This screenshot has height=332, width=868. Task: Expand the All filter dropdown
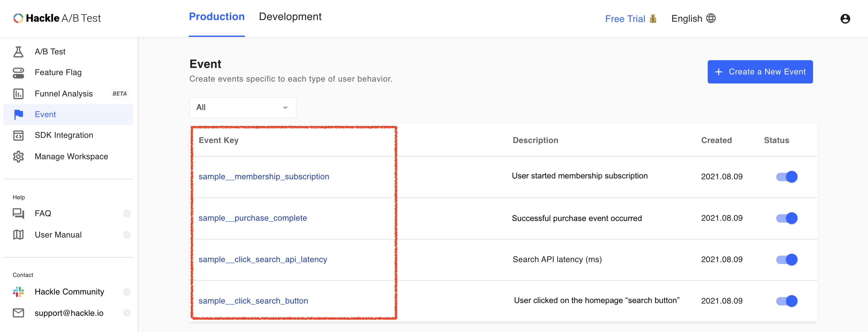coord(243,108)
